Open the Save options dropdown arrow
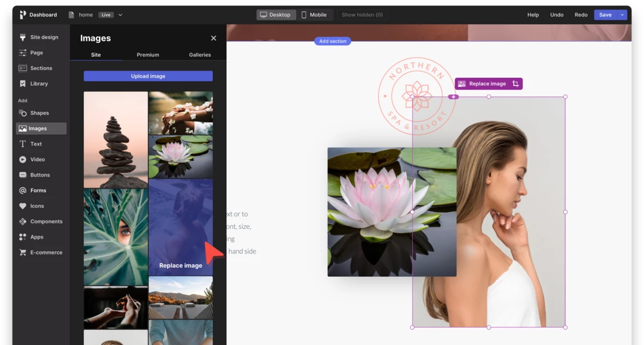 (622, 15)
